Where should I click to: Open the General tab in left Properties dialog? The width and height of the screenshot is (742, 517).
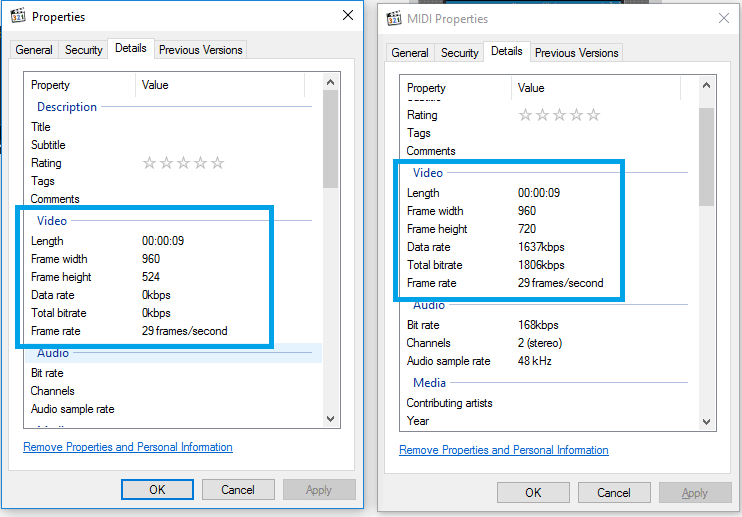tap(34, 50)
